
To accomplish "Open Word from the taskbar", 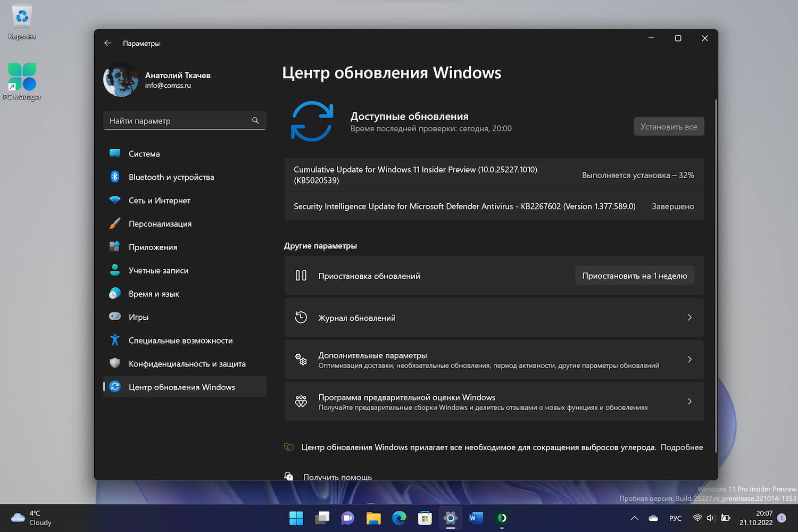I will pyautogui.click(x=476, y=518).
